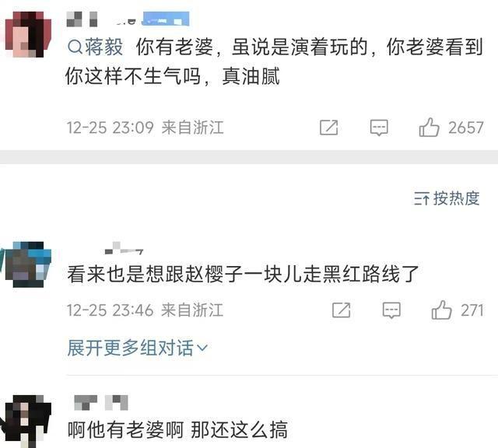Open the blue pixelated avatar's profile
The height and width of the screenshot is (448, 498).
click(x=28, y=264)
